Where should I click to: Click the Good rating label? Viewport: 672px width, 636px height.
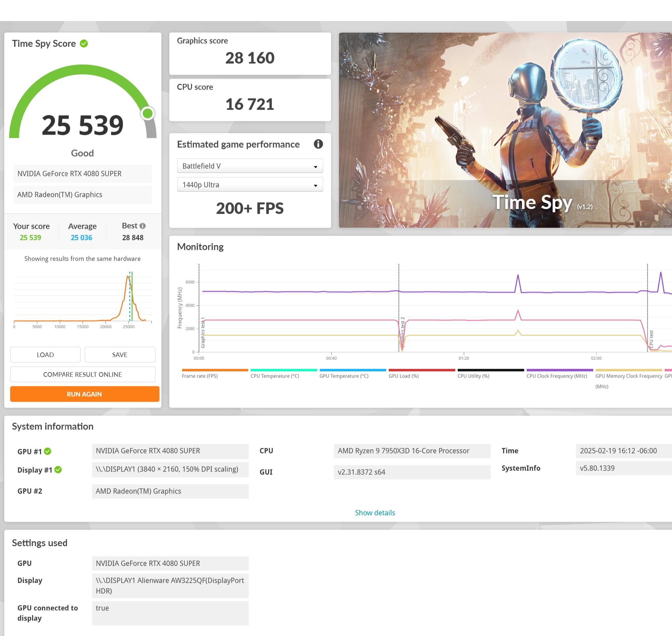click(x=83, y=153)
